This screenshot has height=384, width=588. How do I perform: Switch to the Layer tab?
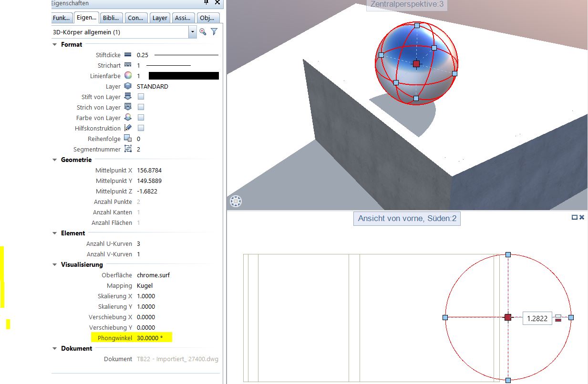tap(160, 18)
